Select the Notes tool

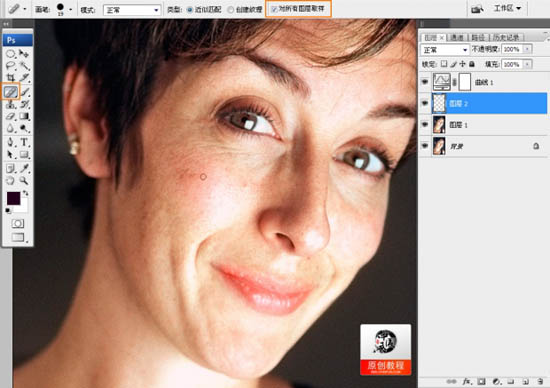coord(11,168)
